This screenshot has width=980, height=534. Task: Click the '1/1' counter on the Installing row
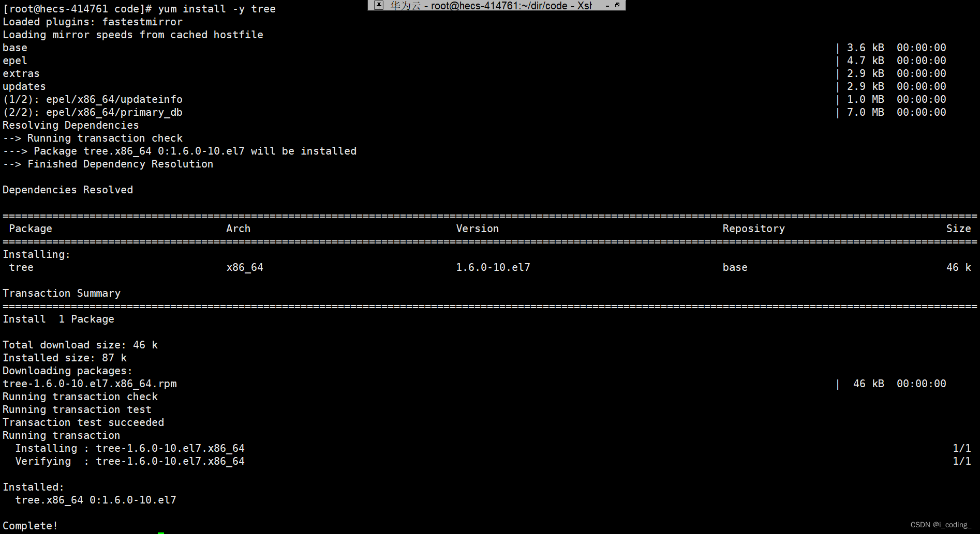(x=962, y=448)
